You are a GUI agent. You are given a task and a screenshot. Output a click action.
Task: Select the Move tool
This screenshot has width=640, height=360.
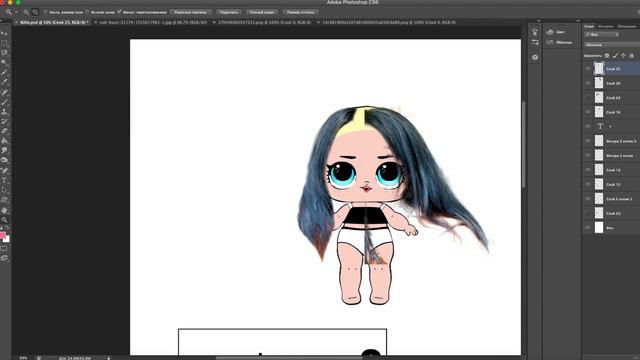coord(4,33)
